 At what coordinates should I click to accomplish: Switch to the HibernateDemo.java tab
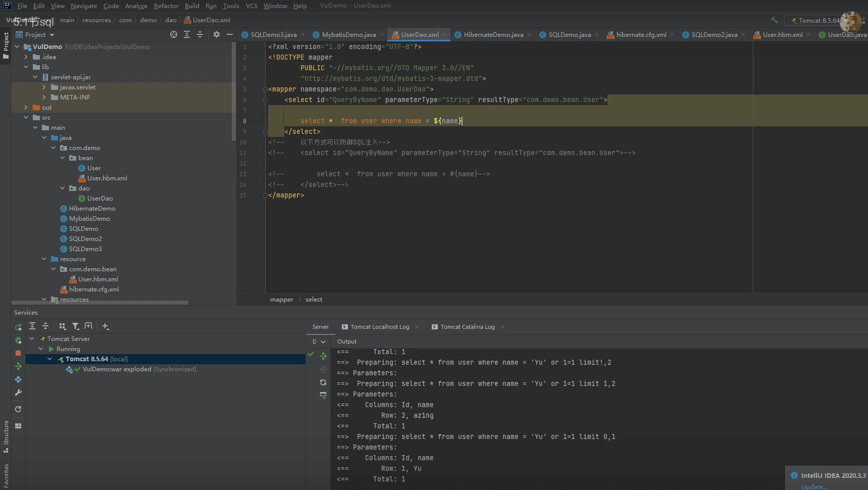(493, 35)
